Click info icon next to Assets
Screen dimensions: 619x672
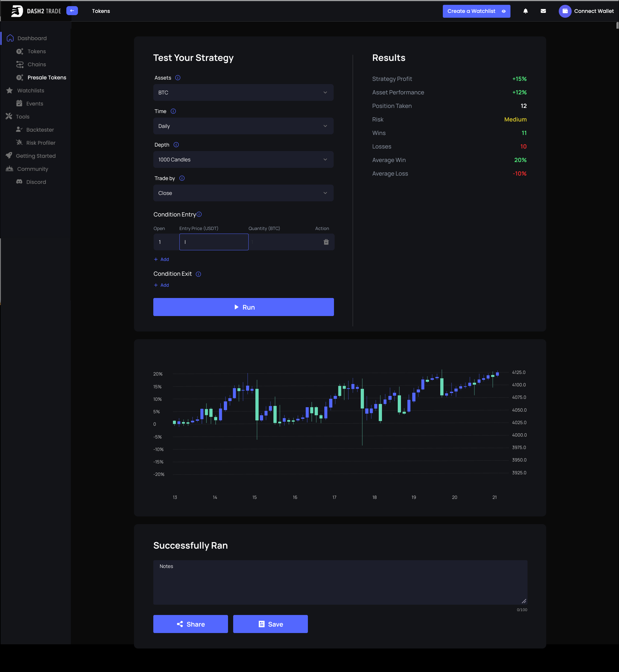click(x=178, y=78)
